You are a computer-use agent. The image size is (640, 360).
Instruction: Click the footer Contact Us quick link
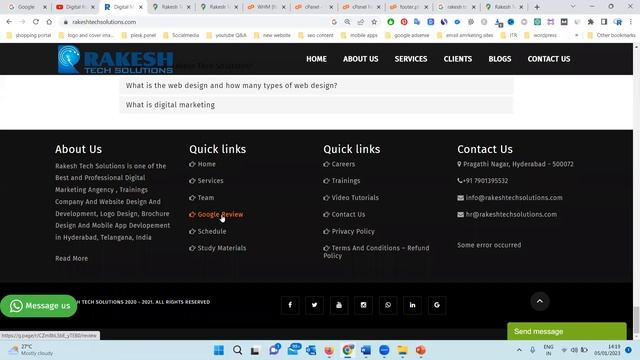click(x=344, y=214)
